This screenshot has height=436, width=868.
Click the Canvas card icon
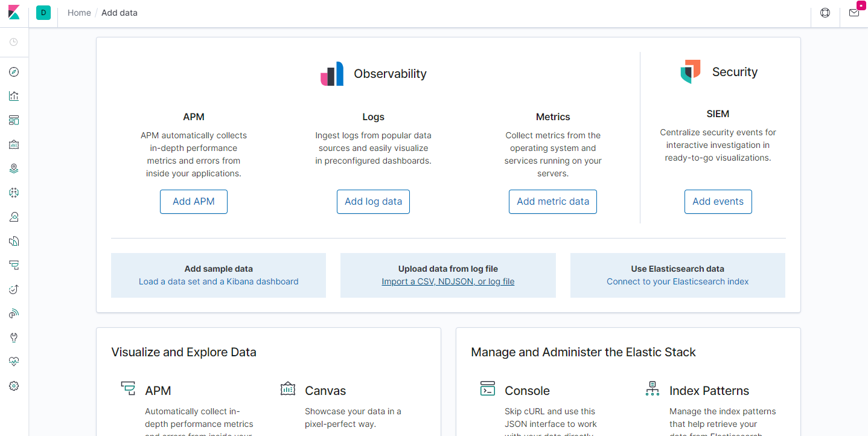tap(288, 388)
